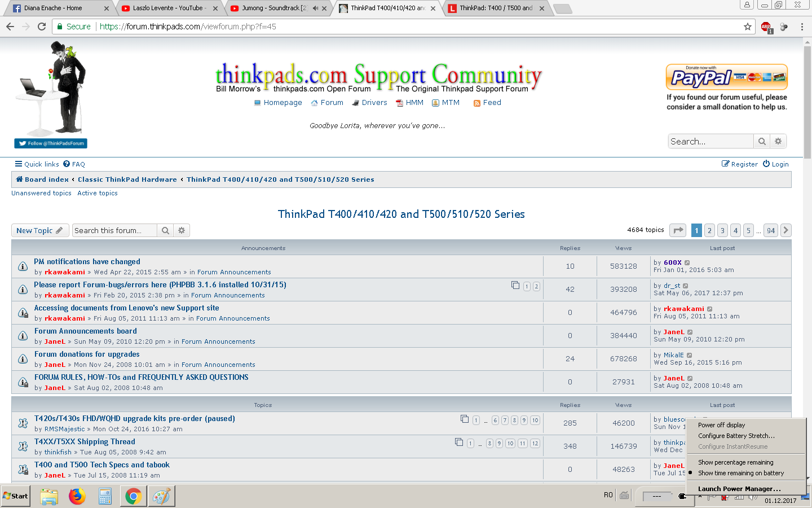Screen dimensions: 812x508
Task: Jump to page 12 of Shipping Thread
Action: (x=535, y=444)
